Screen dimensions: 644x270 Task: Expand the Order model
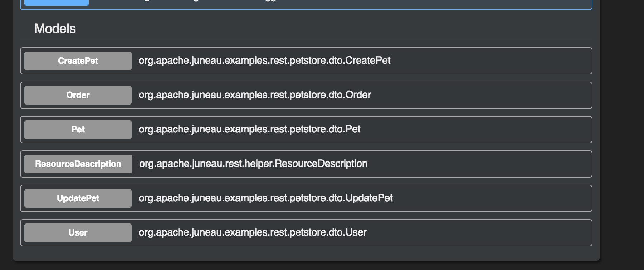coord(78,95)
